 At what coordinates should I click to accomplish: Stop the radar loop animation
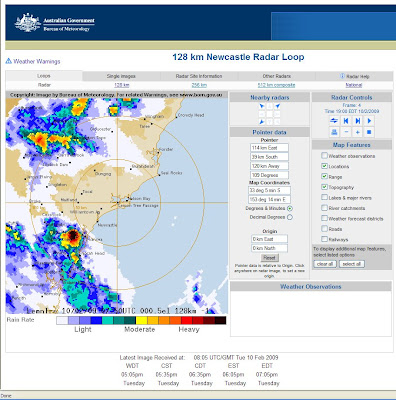(369, 132)
